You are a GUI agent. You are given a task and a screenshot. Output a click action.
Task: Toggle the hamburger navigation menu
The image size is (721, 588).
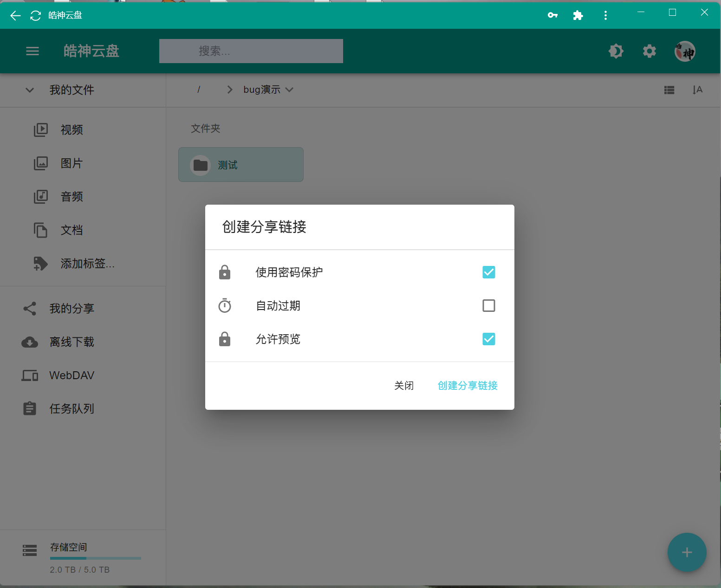click(32, 51)
